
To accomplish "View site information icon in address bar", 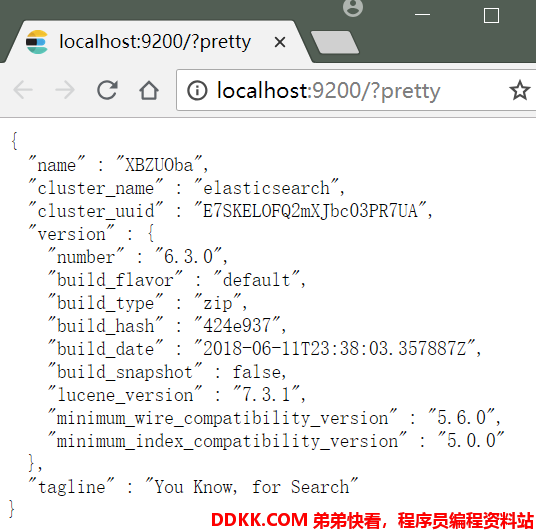I will 197,91.
